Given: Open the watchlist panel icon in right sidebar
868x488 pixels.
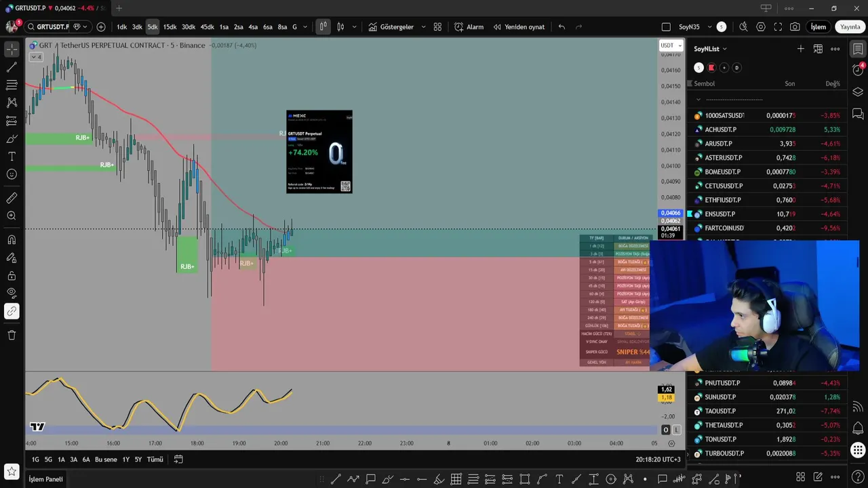Looking at the screenshot, I should point(858,49).
